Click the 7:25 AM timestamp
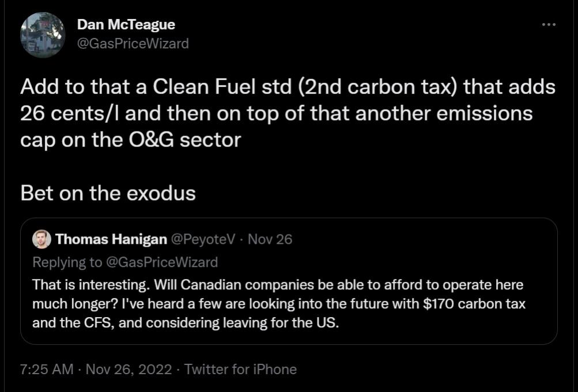This screenshot has width=578, height=392. click(47, 369)
